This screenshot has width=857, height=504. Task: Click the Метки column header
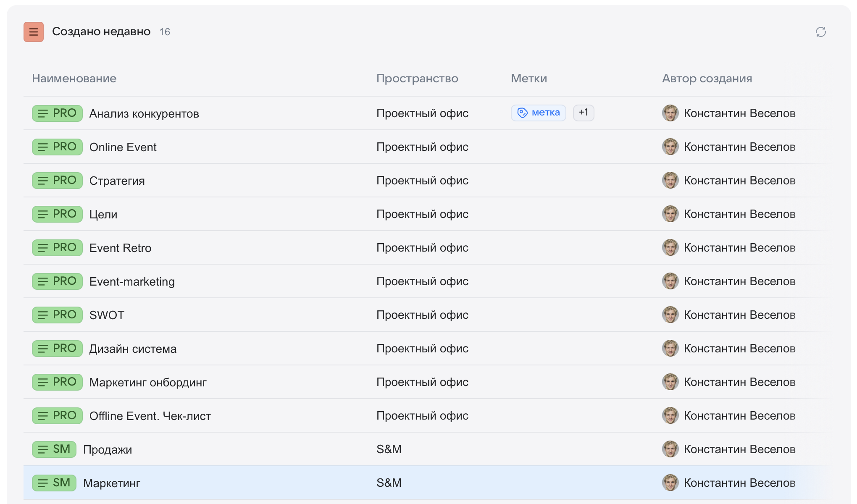click(529, 79)
